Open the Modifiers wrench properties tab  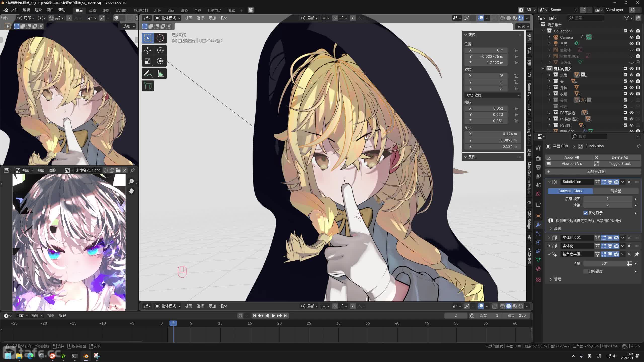[x=538, y=225]
